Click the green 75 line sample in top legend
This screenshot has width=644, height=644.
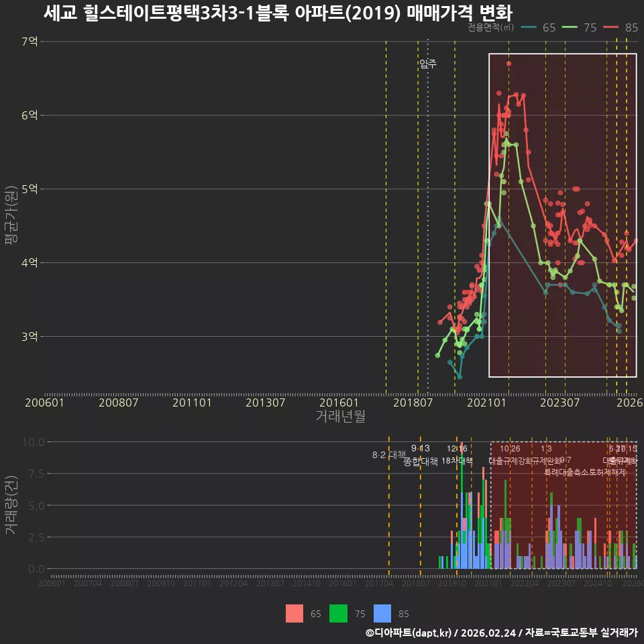[570, 28]
